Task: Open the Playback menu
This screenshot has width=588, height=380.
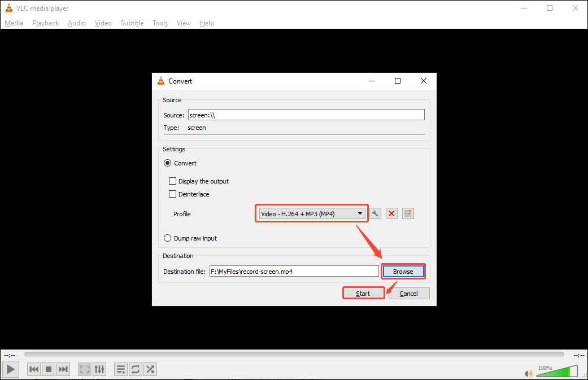Action: click(x=45, y=23)
